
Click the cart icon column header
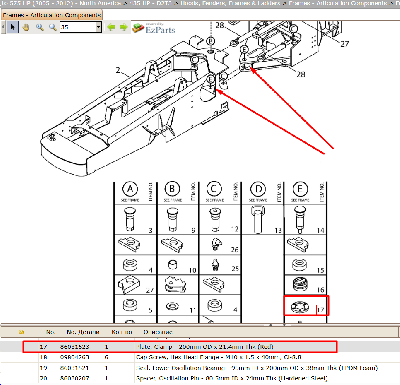(21, 332)
